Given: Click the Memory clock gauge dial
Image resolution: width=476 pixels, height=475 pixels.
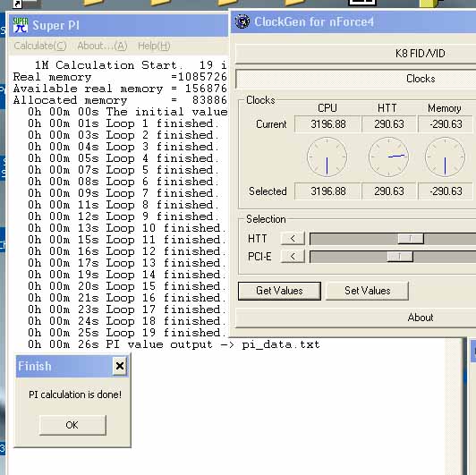Looking at the screenshot, I should [445, 157].
